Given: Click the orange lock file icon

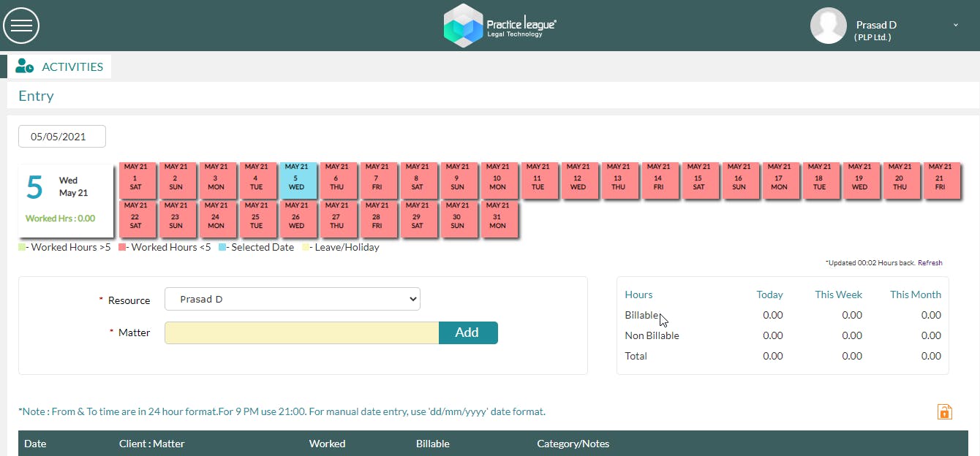Looking at the screenshot, I should coord(944,411).
